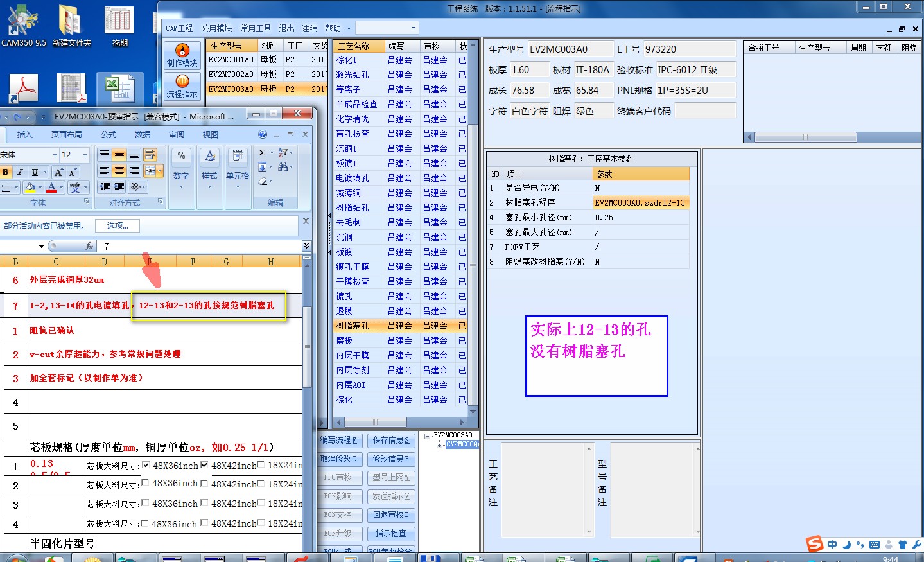Click the Find binoculars icon in Excel

283,167
